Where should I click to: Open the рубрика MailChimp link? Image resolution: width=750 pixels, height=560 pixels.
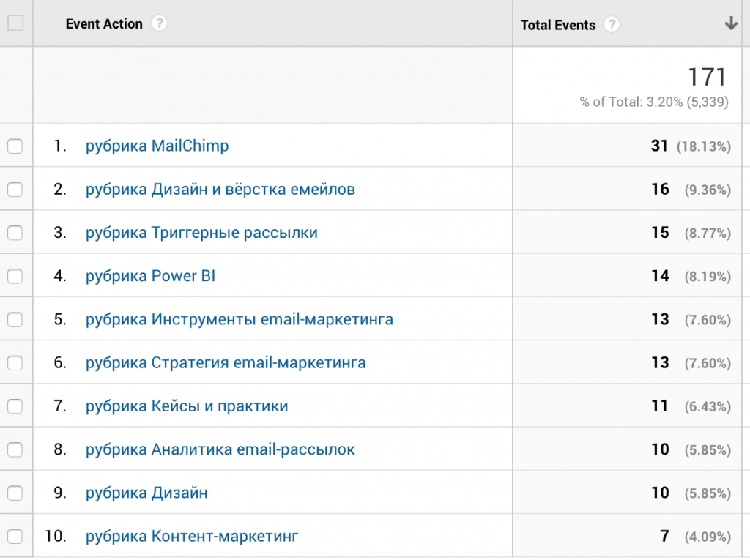coord(157,146)
